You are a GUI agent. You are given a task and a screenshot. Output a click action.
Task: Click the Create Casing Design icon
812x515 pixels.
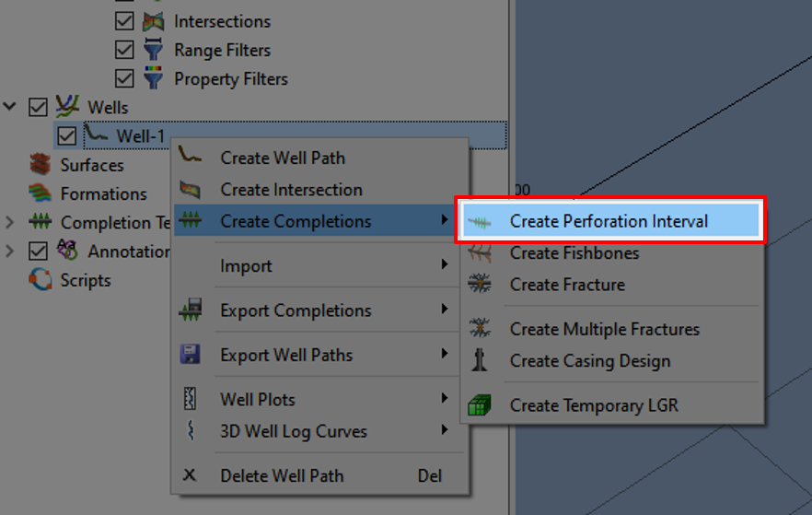[x=480, y=361]
